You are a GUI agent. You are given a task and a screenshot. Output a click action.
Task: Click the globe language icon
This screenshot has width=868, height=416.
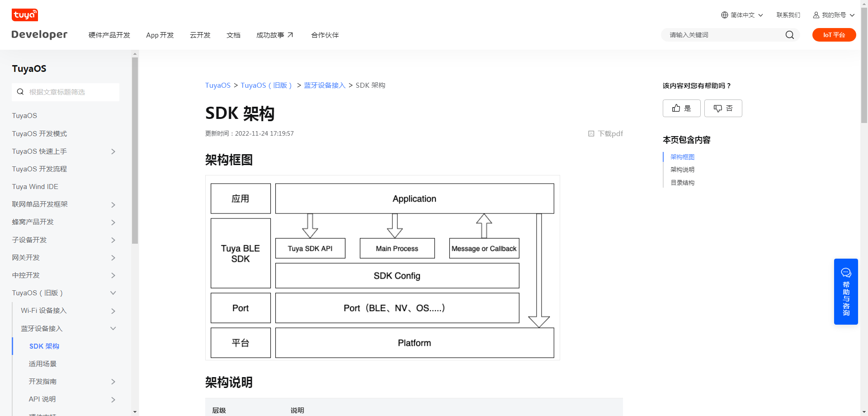point(725,15)
